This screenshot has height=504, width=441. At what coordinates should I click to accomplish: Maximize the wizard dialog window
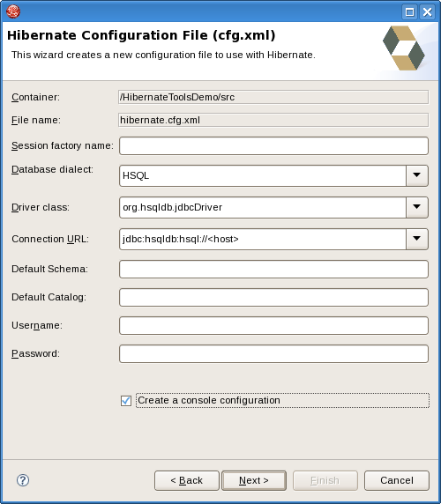tap(409, 12)
